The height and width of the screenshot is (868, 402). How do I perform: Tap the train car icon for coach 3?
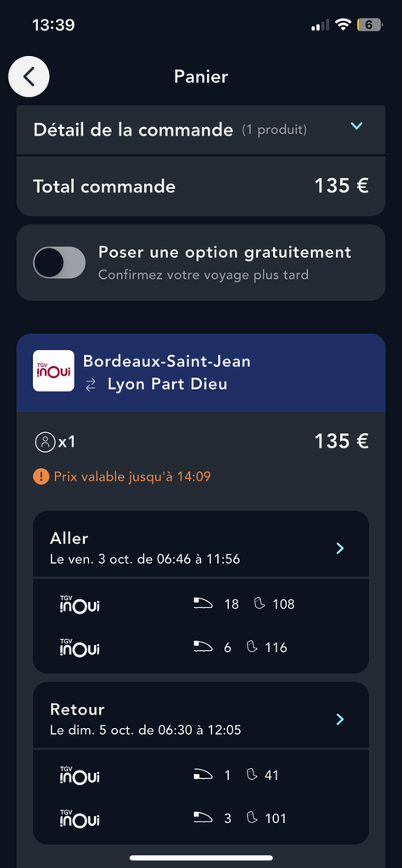[x=203, y=818]
